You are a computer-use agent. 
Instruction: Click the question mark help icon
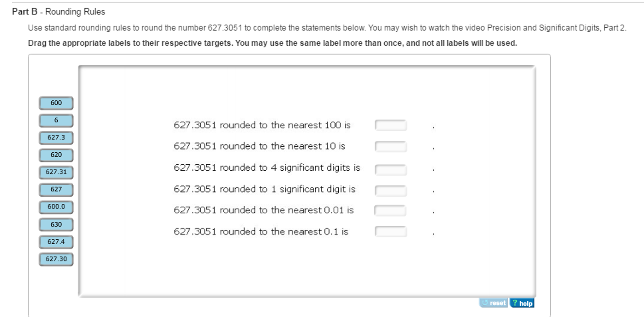click(514, 303)
